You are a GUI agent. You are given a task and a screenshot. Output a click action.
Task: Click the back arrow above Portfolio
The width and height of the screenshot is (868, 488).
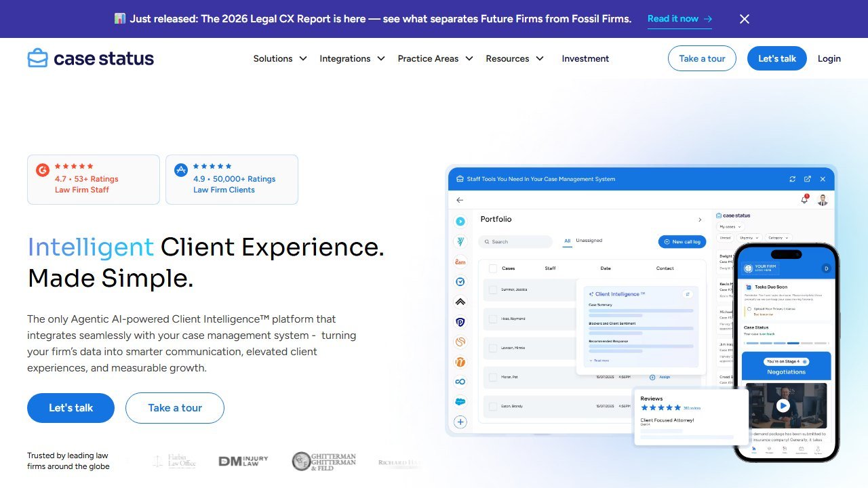click(x=460, y=200)
